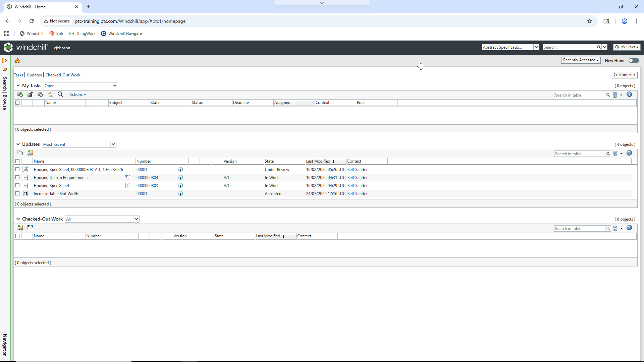Check the Housing Spec Sheet 0000000803 row checkbox
The image size is (644, 362).
(x=17, y=186)
